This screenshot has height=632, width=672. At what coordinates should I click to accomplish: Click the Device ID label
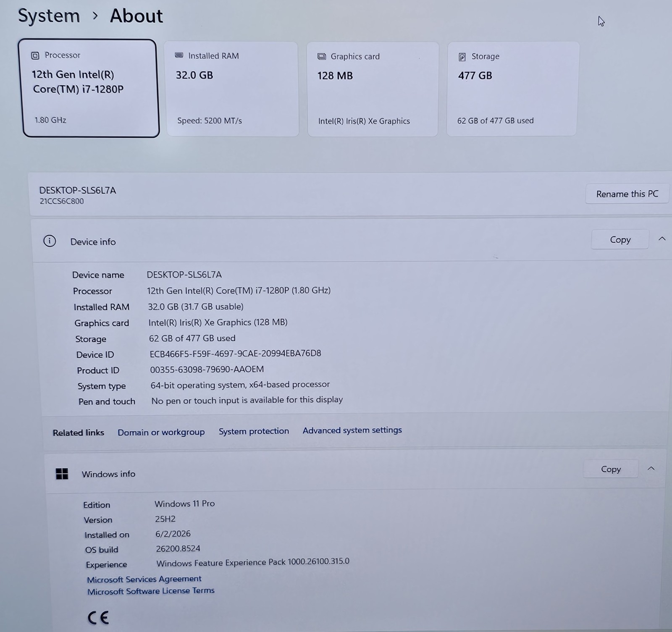[95, 355]
